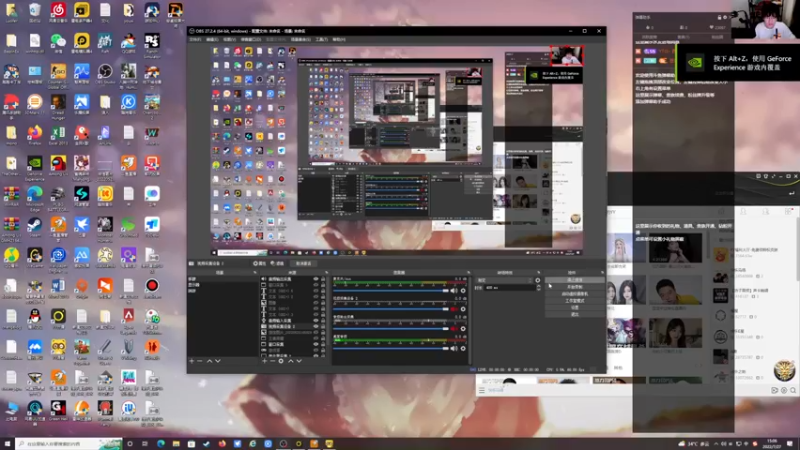
Task: Toggle the lock for 音频输出采集 source
Action: (x=322, y=279)
